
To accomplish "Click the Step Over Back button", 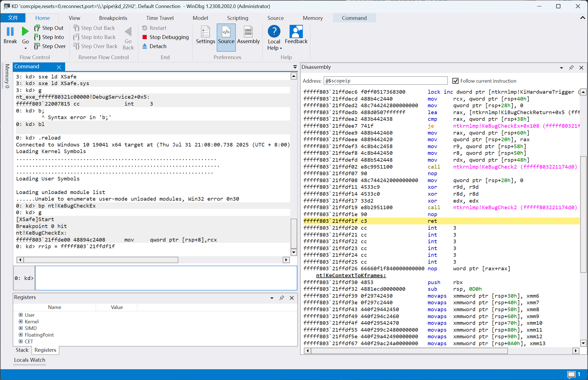I will coord(96,46).
